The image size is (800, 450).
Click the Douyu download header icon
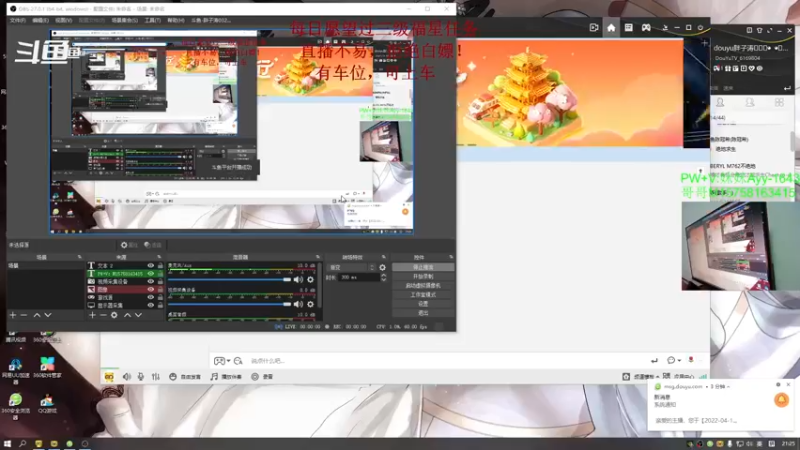coord(665,28)
